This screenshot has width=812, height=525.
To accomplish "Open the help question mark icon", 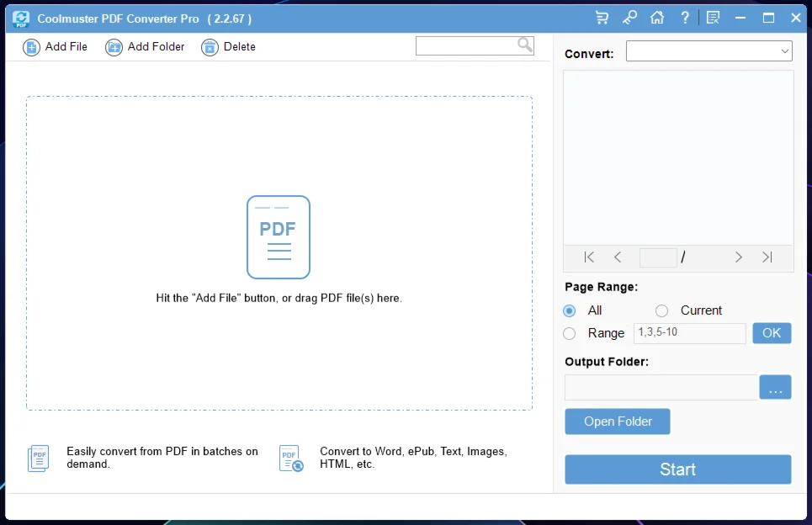I will (685, 18).
